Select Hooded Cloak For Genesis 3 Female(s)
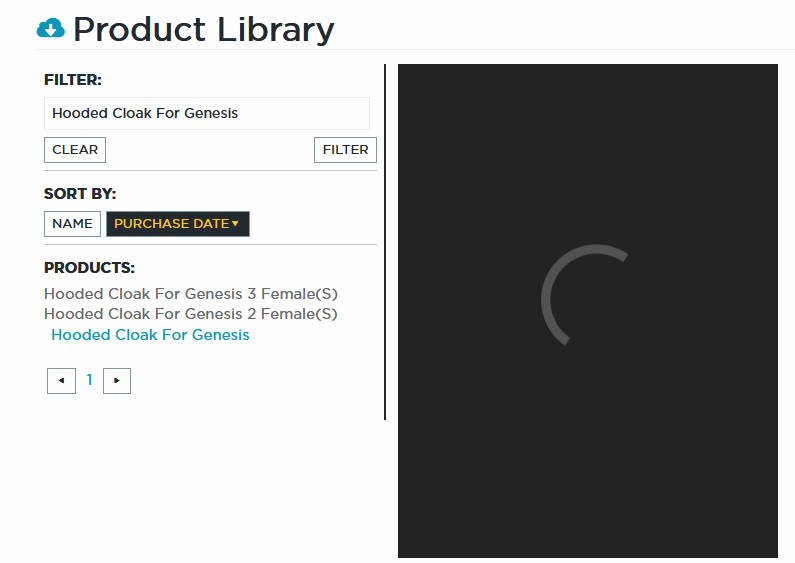 coord(191,294)
